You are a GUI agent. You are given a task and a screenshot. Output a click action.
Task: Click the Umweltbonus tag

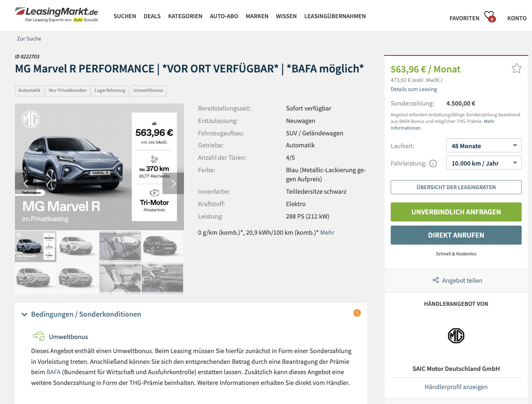point(148,90)
